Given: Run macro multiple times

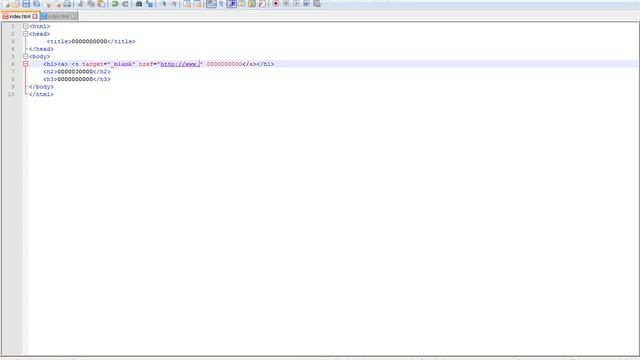Looking at the screenshot, I should pos(306,4).
